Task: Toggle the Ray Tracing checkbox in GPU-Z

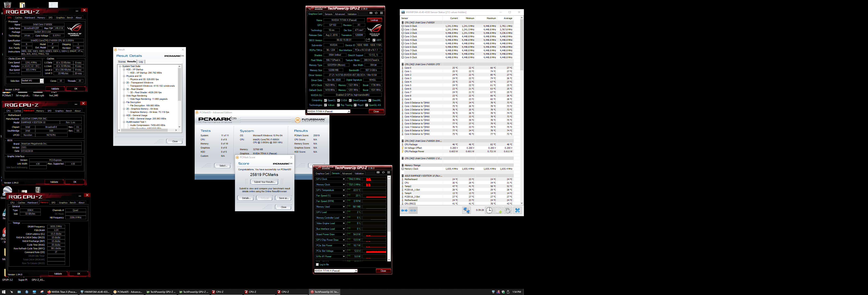Action: (x=338, y=105)
